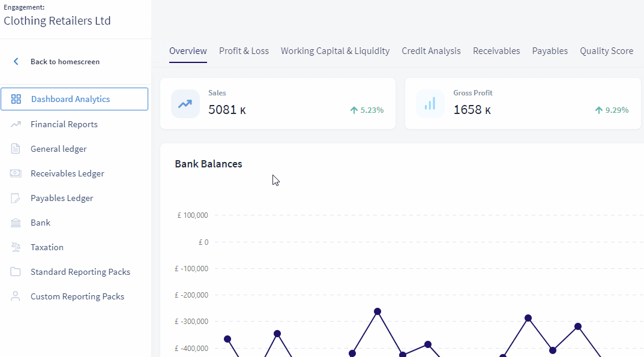Image resolution: width=644 pixels, height=357 pixels.
Task: Click the Dashboard Analytics grid icon
Action: tap(16, 99)
